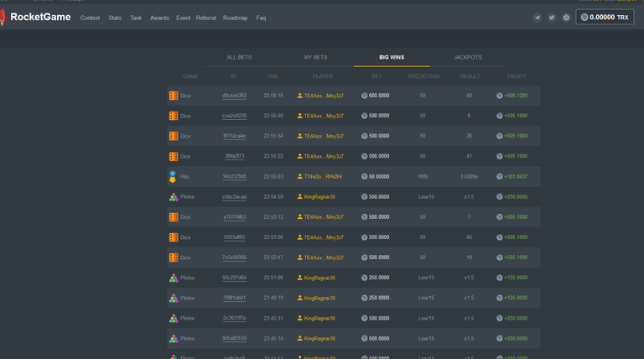Click the result value 3.0209x
644x359 pixels.
469,177
